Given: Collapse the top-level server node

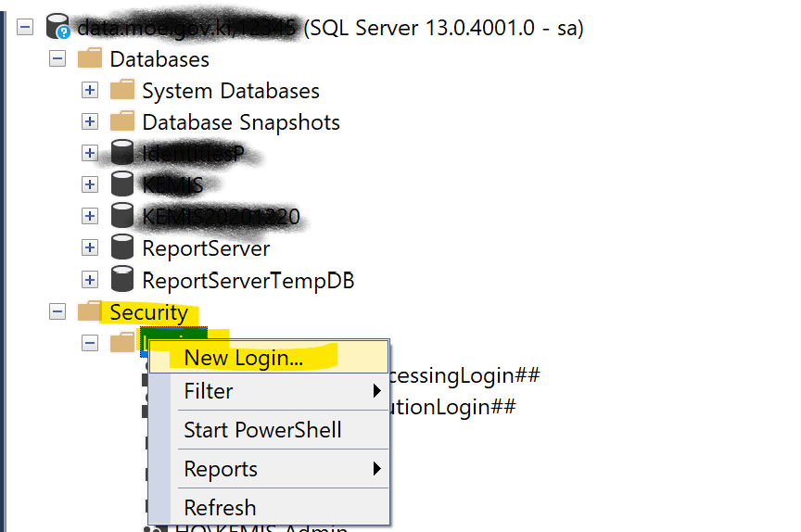Looking at the screenshot, I should click(x=25, y=28).
